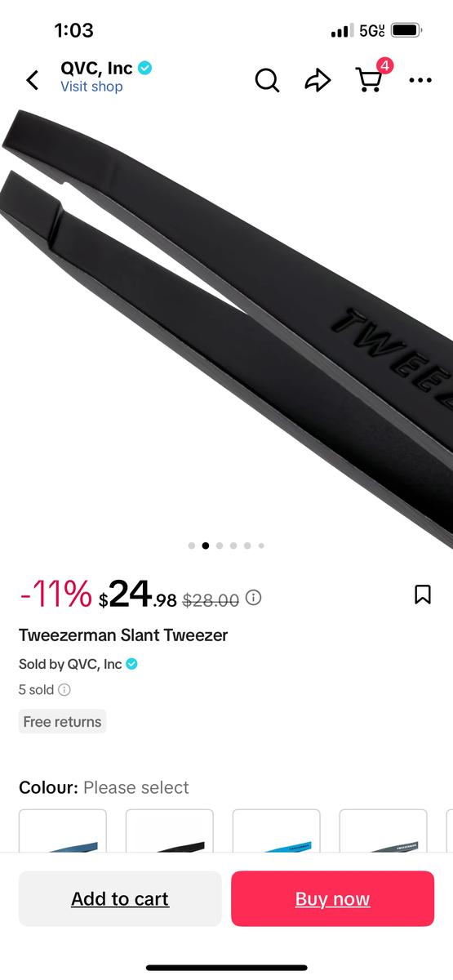
Task: Bookmark this product with the save icon
Action: (423, 595)
